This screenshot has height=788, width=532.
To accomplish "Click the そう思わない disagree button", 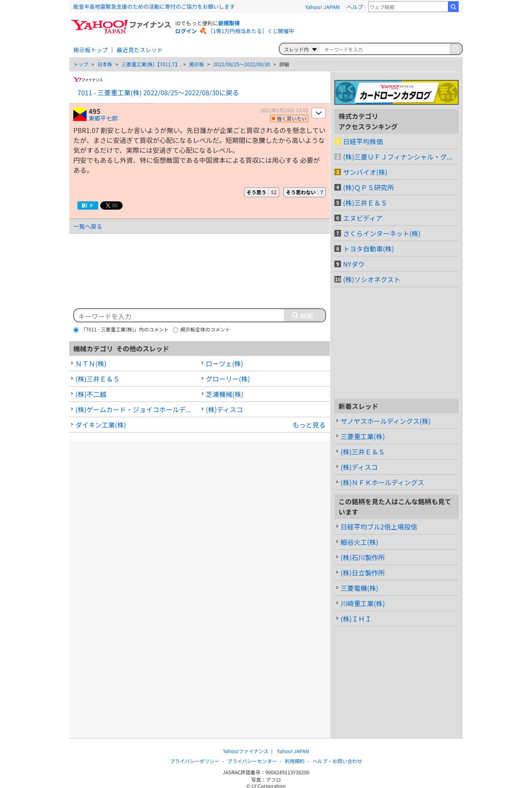I will point(305,192).
